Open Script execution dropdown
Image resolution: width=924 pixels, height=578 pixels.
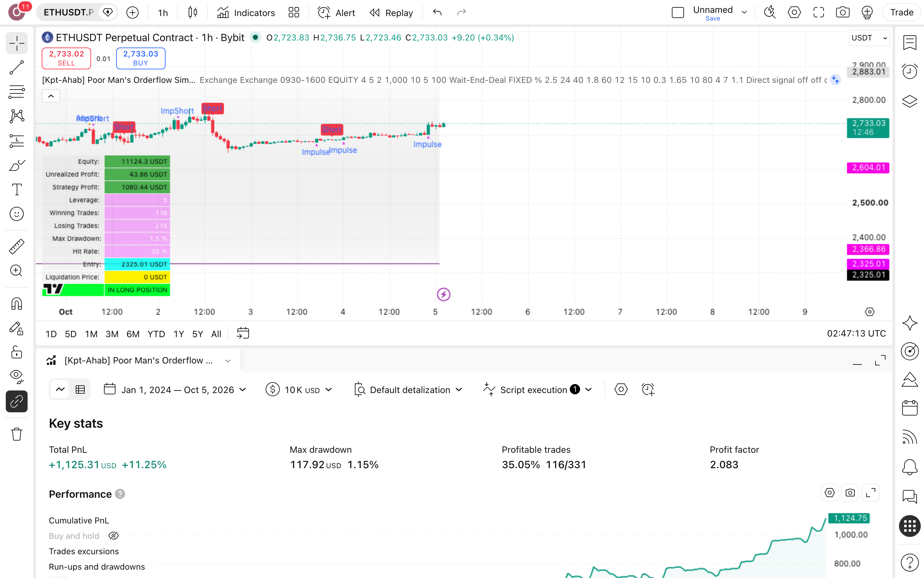click(x=538, y=390)
